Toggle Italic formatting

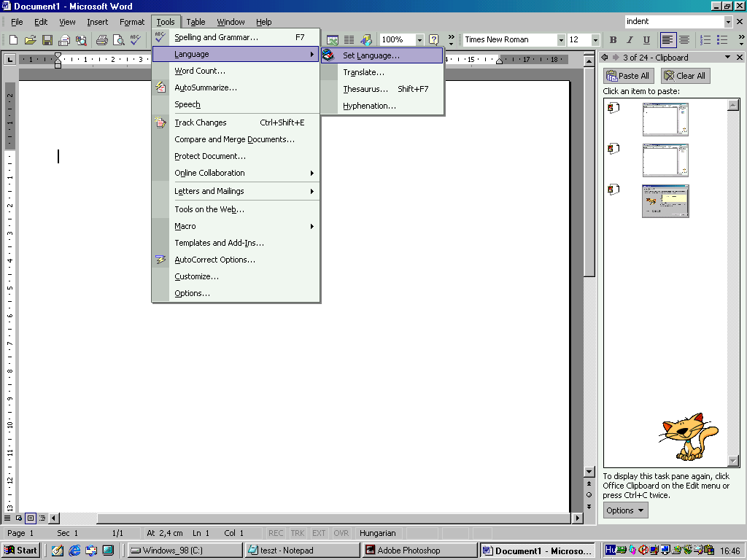click(630, 40)
